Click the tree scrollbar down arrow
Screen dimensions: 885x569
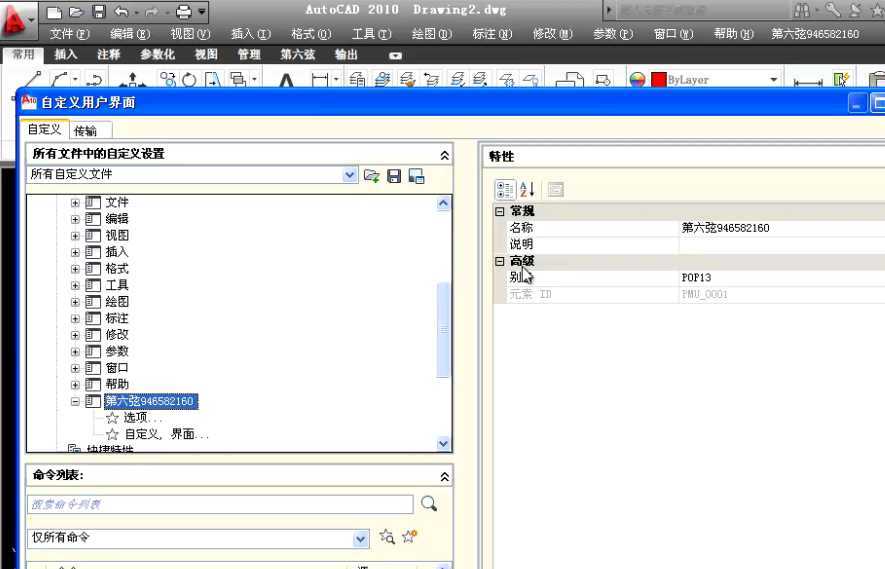click(444, 444)
